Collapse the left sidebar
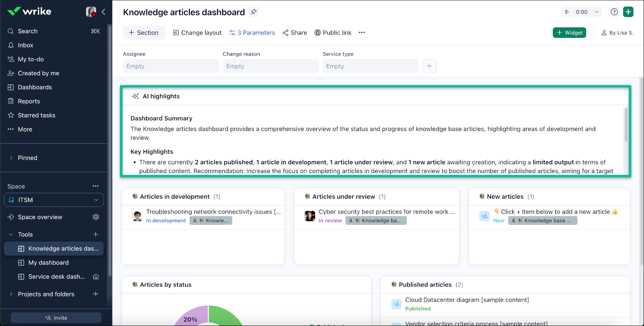Image resolution: width=644 pixels, height=326 pixels. [103, 12]
